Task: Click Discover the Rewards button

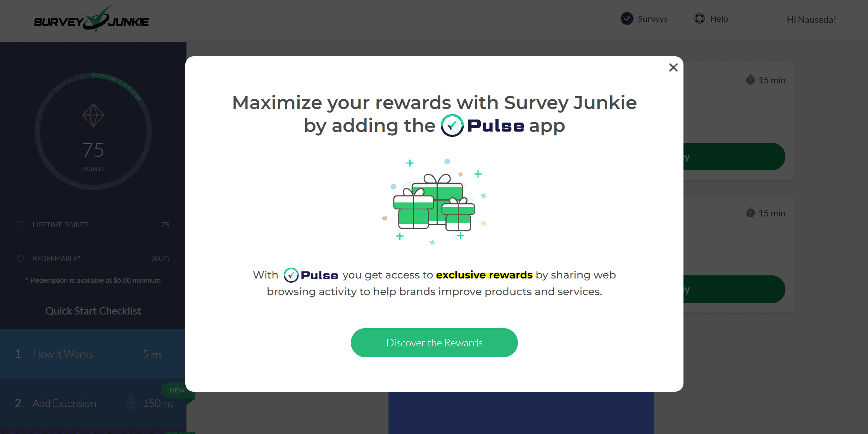Action: [434, 342]
